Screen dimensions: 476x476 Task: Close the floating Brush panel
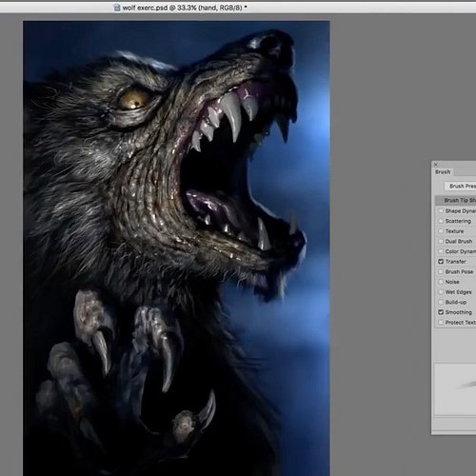[x=436, y=164]
